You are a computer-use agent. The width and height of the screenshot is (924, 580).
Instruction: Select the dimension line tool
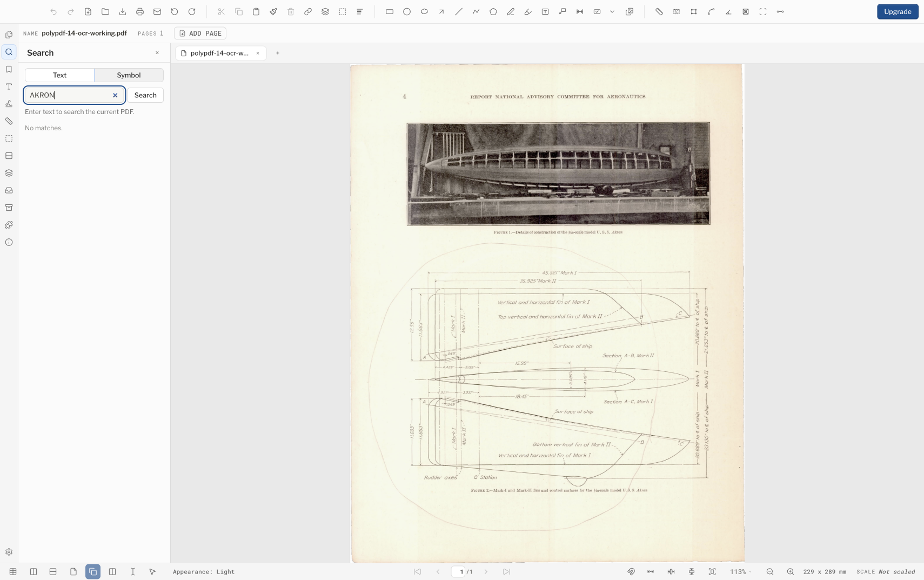tap(580, 11)
